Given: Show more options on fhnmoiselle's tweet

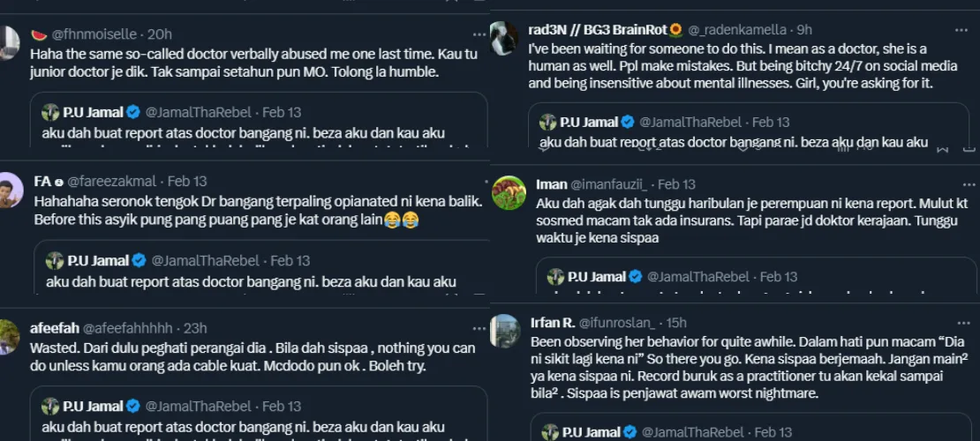Looking at the screenshot, I should pos(479,34).
